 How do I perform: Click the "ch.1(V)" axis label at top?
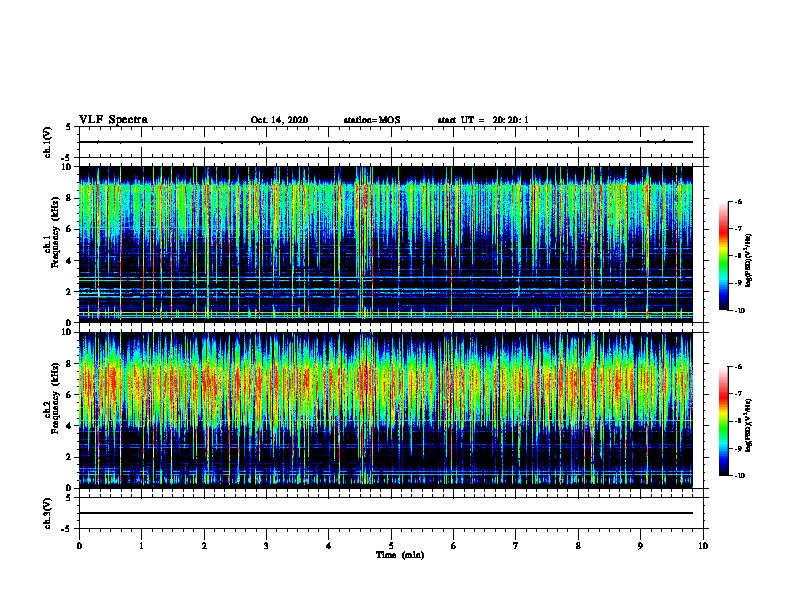point(48,142)
